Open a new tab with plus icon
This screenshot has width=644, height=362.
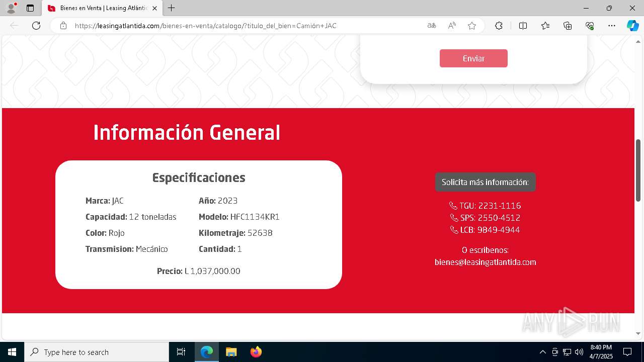(x=172, y=8)
